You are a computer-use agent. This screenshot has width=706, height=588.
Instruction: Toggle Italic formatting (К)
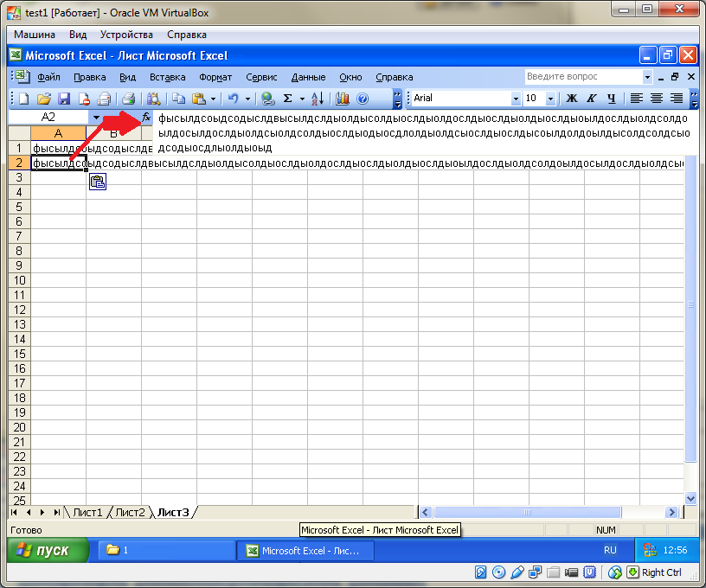click(592, 99)
